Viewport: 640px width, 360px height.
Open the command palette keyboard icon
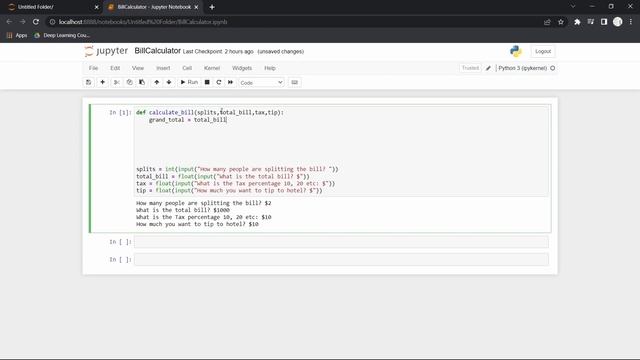click(x=295, y=82)
